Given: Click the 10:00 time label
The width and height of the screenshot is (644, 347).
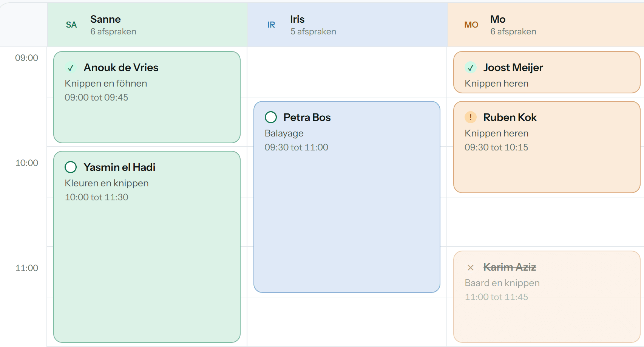Looking at the screenshot, I should click(27, 163).
